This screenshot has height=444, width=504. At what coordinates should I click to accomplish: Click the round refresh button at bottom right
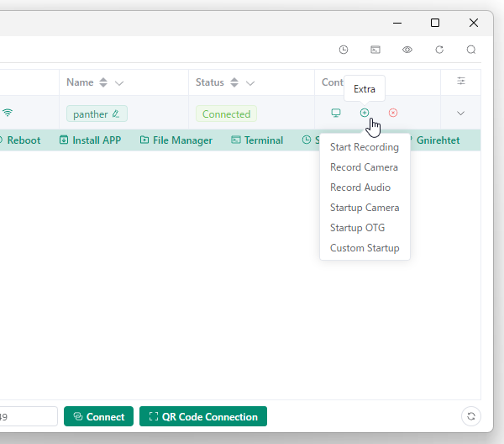(471, 416)
